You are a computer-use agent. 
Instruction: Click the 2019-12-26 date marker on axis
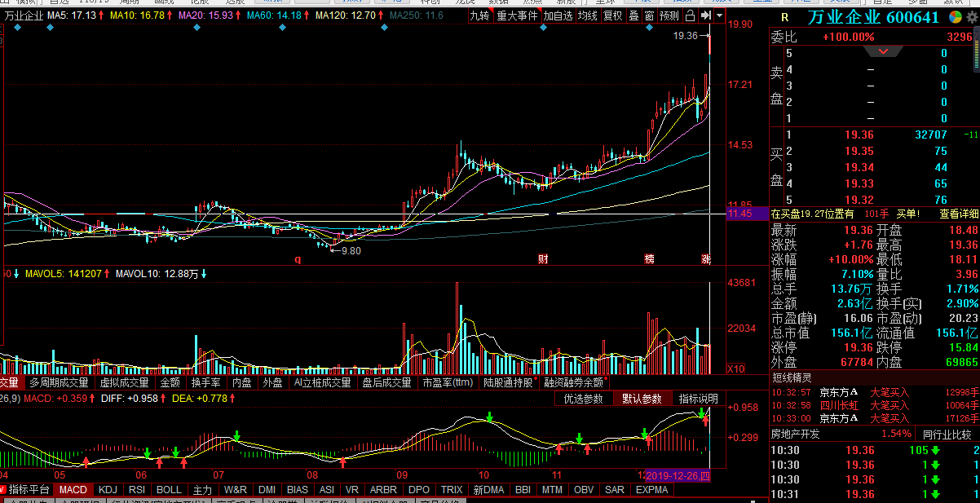pos(678,475)
